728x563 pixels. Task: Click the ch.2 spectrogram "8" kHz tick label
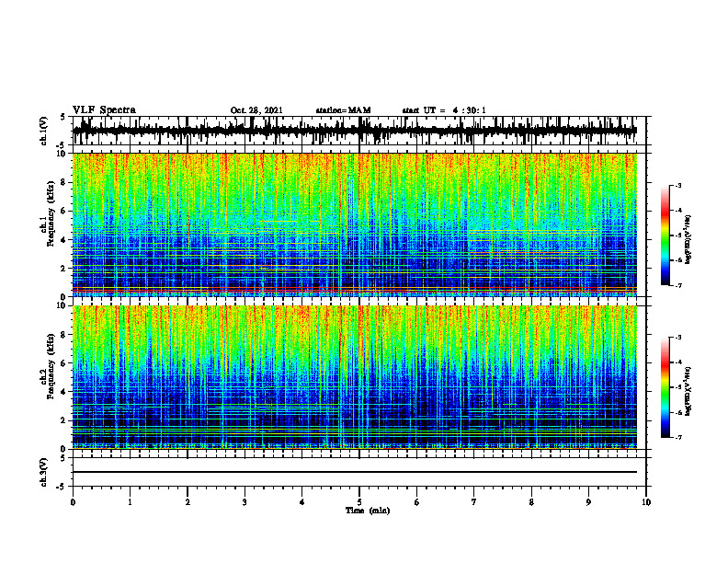(x=65, y=335)
